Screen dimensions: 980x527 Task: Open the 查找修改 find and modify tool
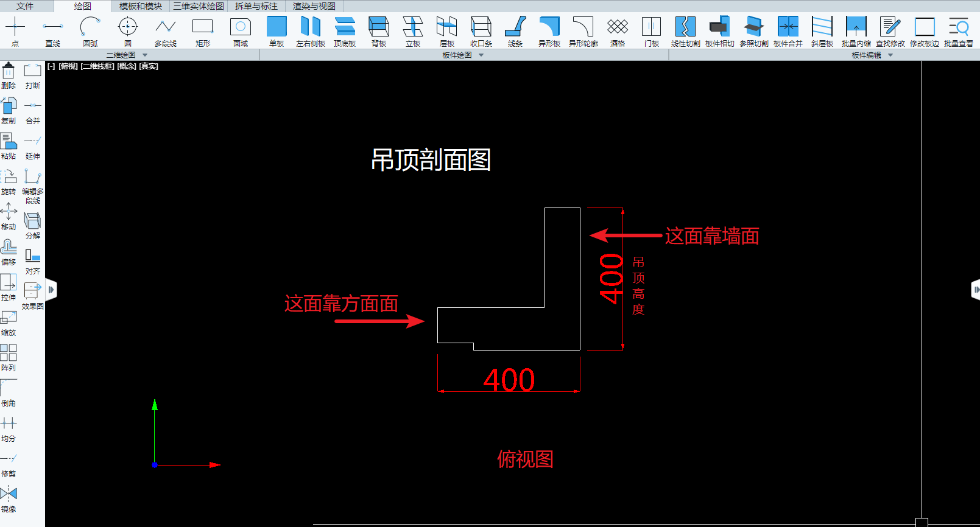click(890, 32)
